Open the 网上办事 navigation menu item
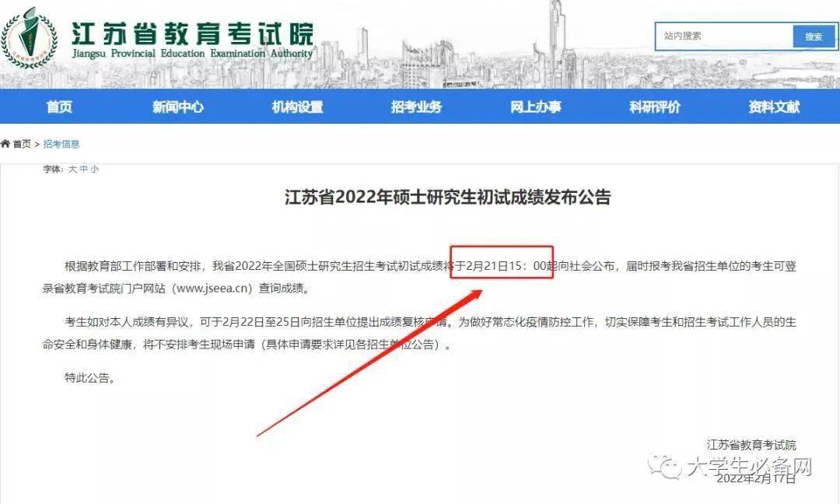 pos(536,107)
